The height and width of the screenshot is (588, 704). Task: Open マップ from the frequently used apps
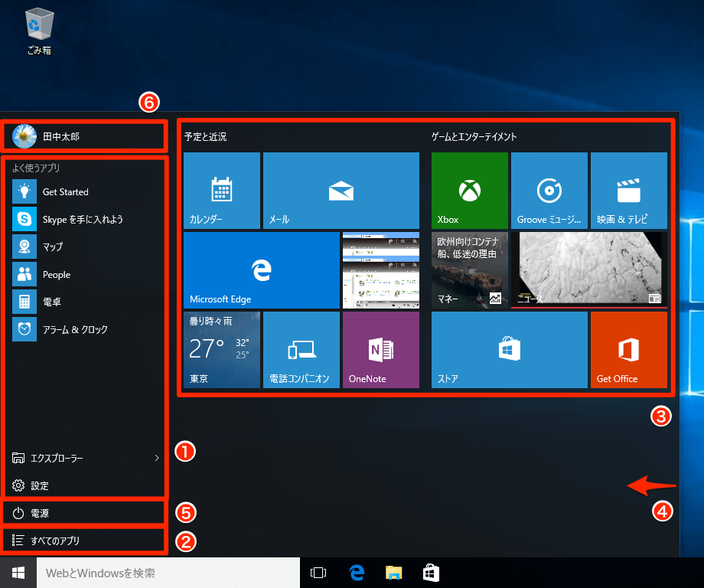coord(85,247)
